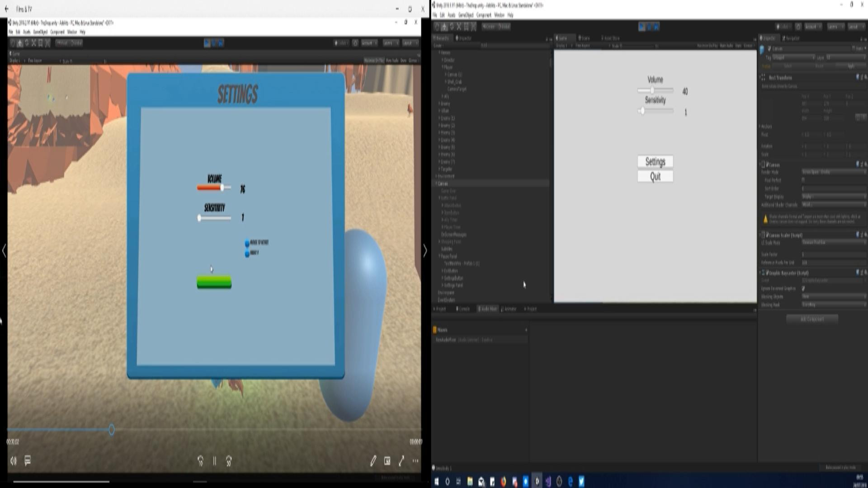Select the Rotate tool in Unity toolbar
868x488 pixels.
(x=452, y=27)
